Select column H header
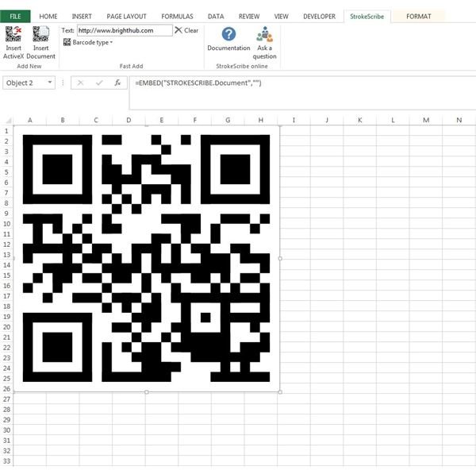 point(261,120)
